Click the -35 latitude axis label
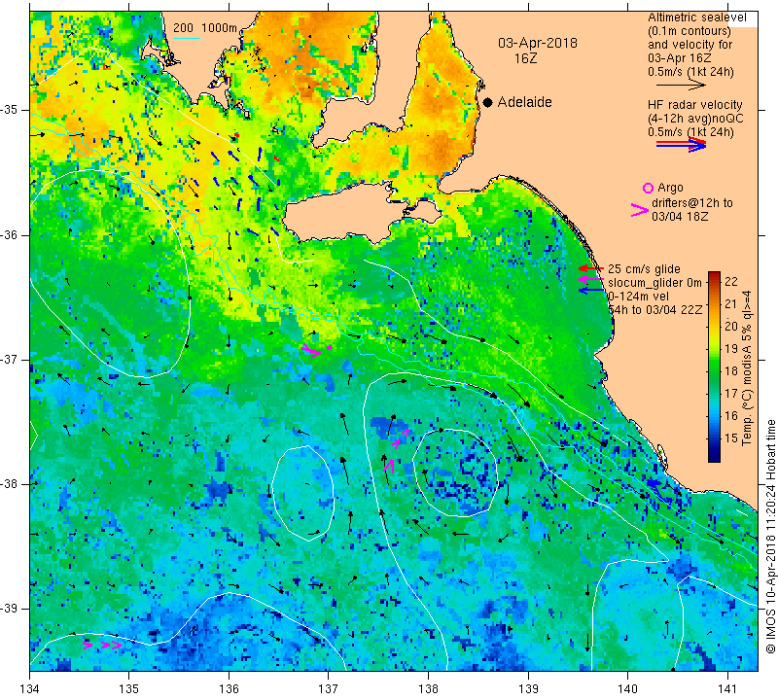This screenshot has width=778, height=700. click(11, 110)
